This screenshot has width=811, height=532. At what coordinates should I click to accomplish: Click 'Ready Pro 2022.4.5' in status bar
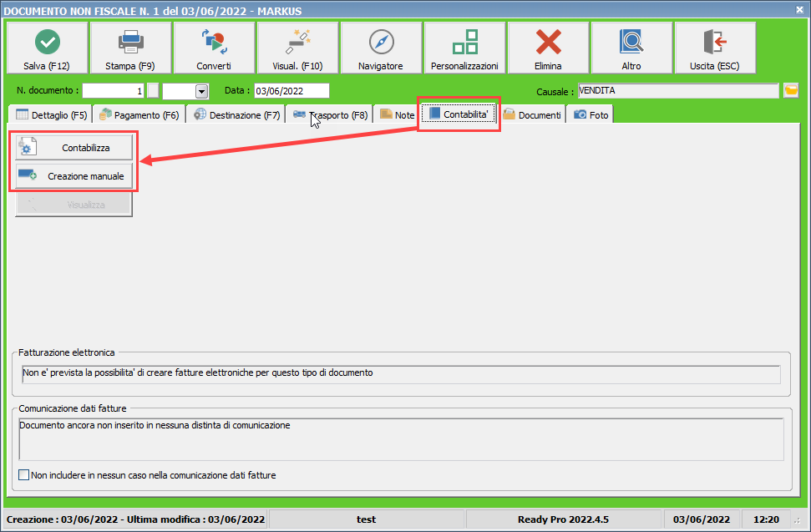[563, 519]
